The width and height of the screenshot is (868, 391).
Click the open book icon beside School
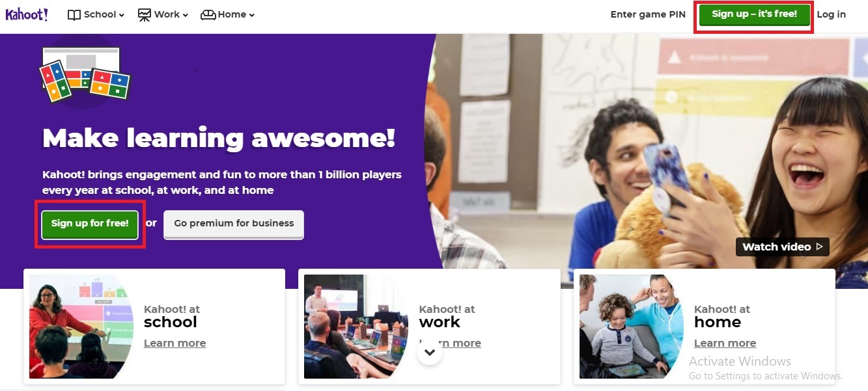click(74, 14)
